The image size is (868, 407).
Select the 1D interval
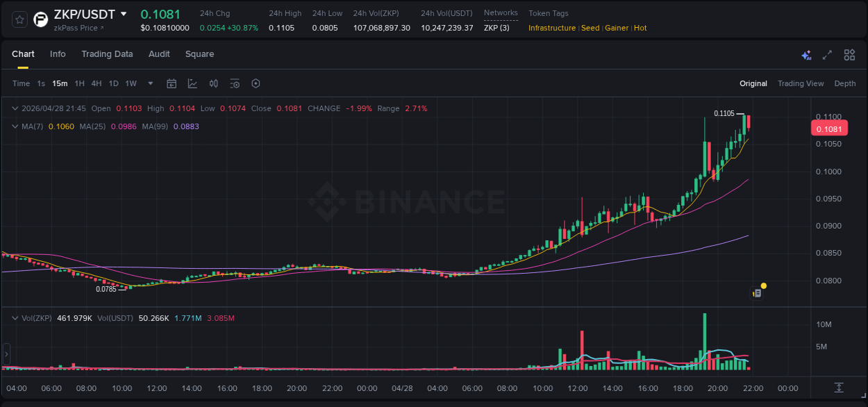[113, 83]
